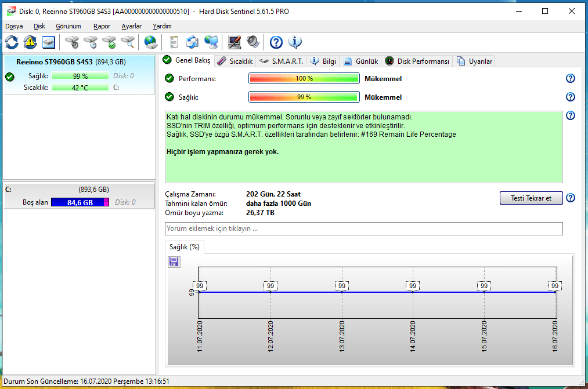Image resolution: width=588 pixels, height=389 pixels.
Task: Click the green check icon beside the left-panel Sağlık bar
Action: [10, 77]
